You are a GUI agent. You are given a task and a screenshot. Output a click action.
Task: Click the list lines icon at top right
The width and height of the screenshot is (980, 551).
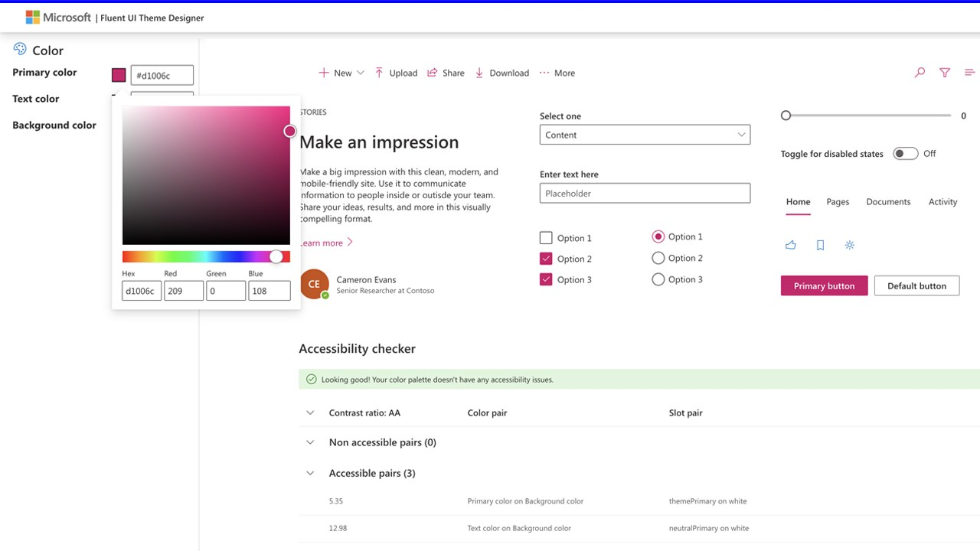click(x=969, y=73)
